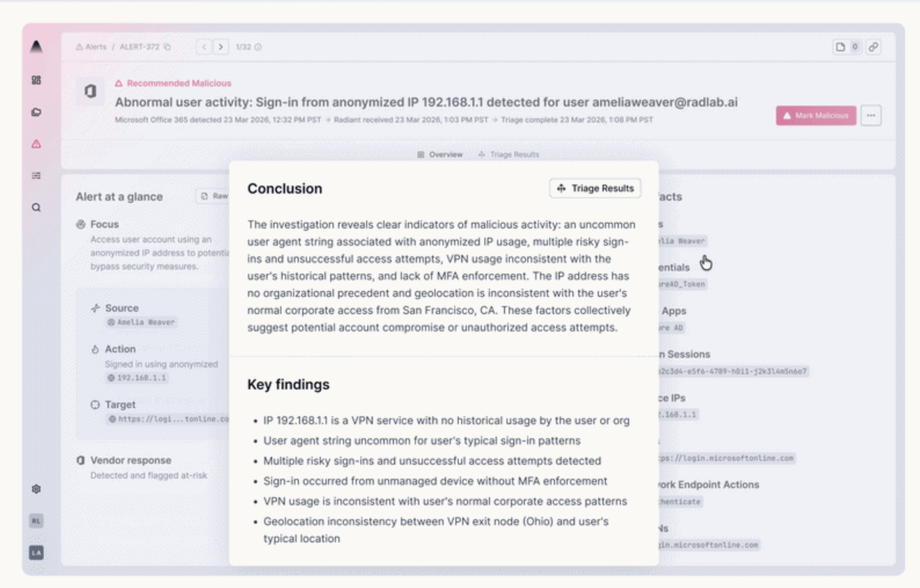Open the Alerts triangle icon in sidebar
This screenshot has width=920, height=588.
pyautogui.click(x=36, y=144)
